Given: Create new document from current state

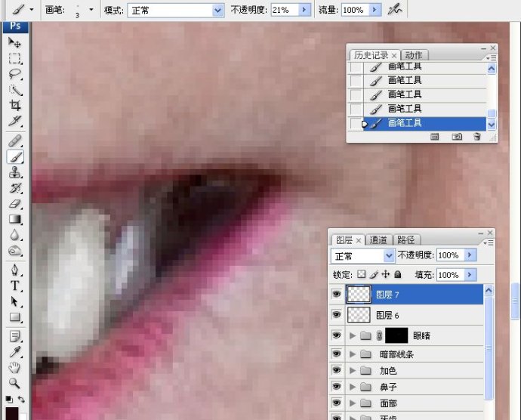Looking at the screenshot, I should point(434,137).
